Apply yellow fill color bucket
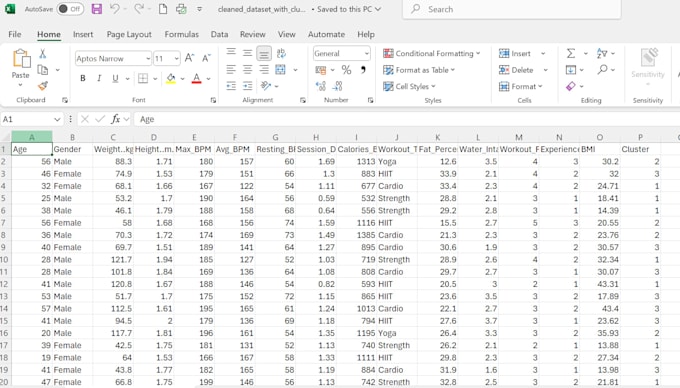This screenshot has height=388, width=680. pos(171,78)
